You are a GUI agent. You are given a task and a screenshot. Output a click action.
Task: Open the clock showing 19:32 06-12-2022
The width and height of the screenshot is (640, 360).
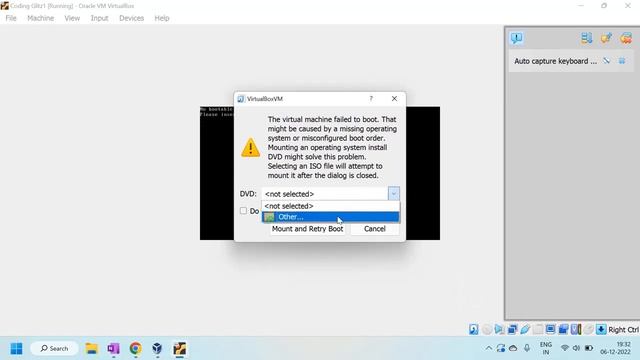(x=615, y=348)
